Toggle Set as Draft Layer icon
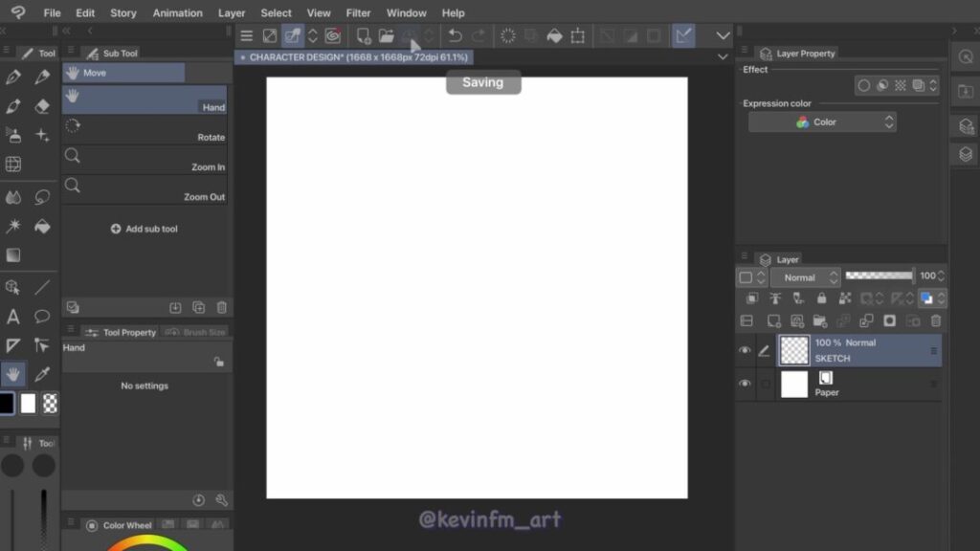This screenshot has width=980, height=551. pos(798,298)
